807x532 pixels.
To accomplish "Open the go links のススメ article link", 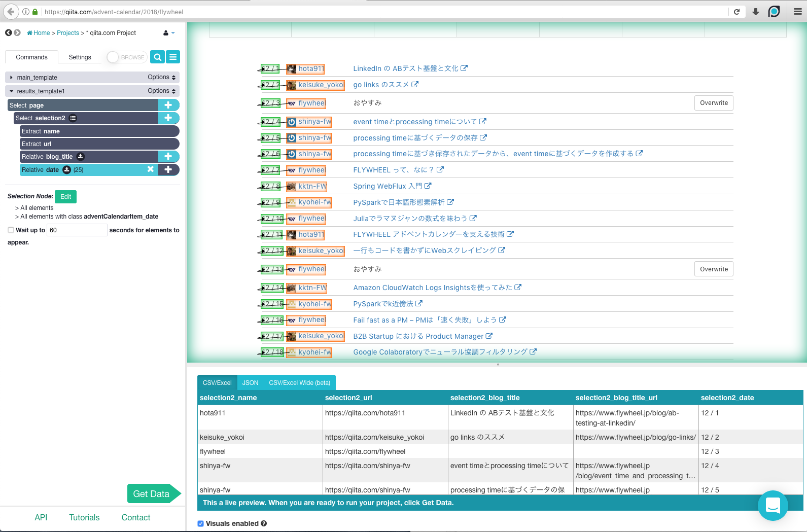I will coord(385,85).
